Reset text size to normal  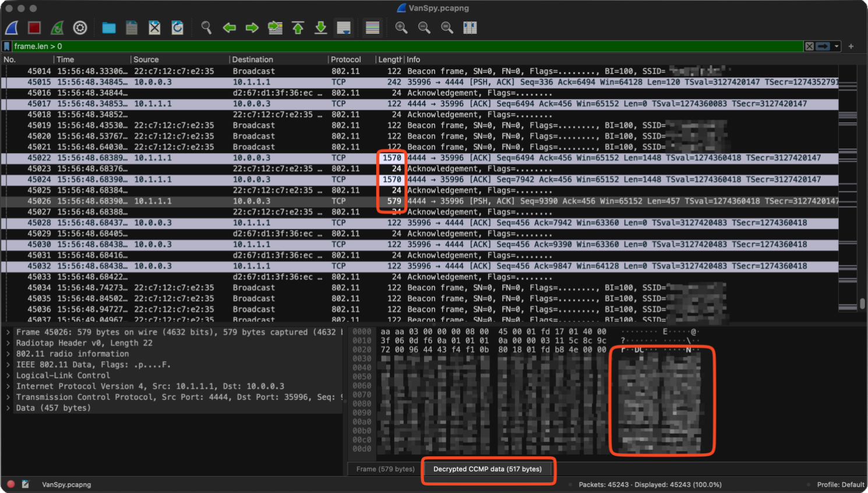coord(447,27)
